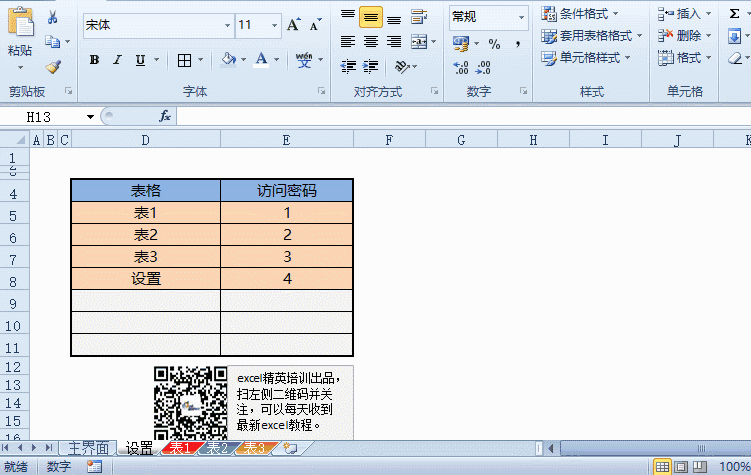Toggle underline formatting
The image size is (751, 475).
tap(140, 60)
